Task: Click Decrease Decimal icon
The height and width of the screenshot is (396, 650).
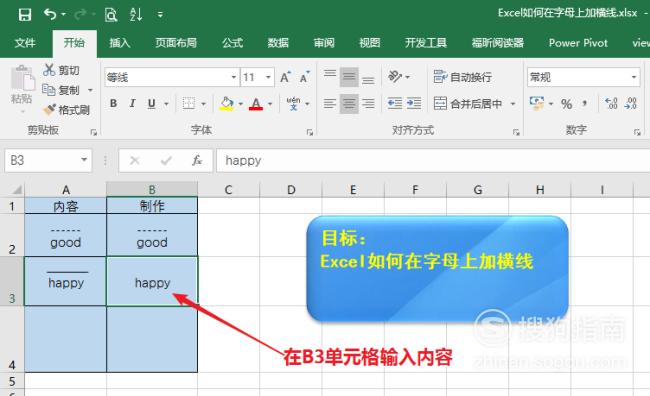Action: pos(631,103)
